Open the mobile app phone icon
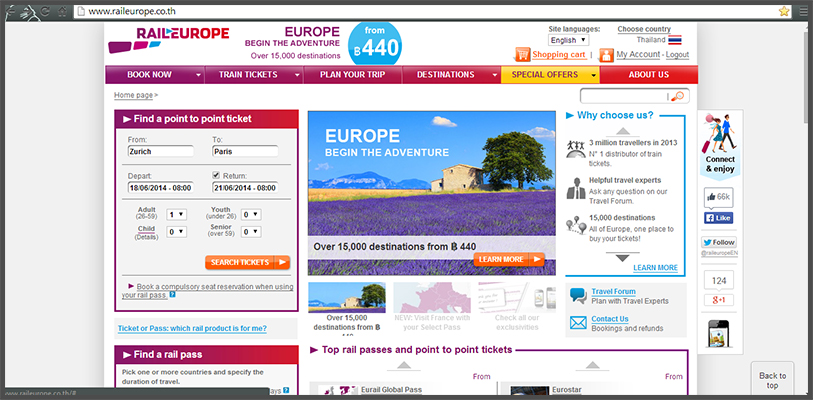 click(718, 334)
